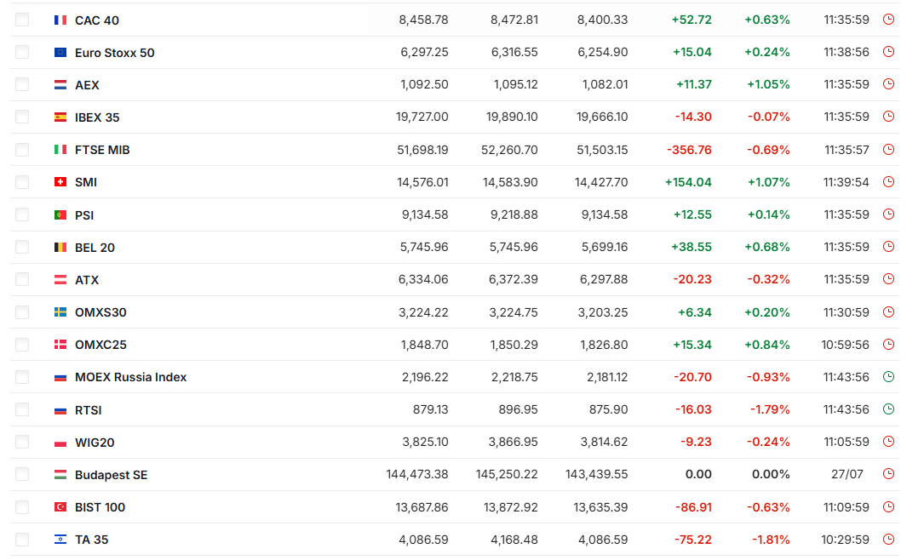The image size is (924, 560).
Task: Tick the Budapest SE checkbox
Action: tap(22, 475)
